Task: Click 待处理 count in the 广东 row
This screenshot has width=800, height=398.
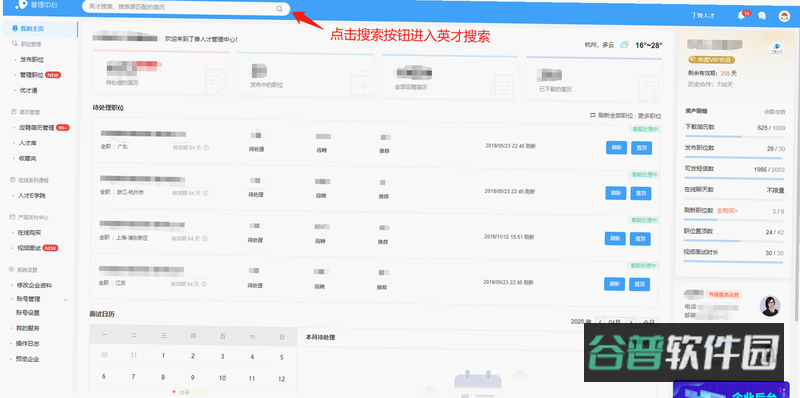Action: point(257,135)
